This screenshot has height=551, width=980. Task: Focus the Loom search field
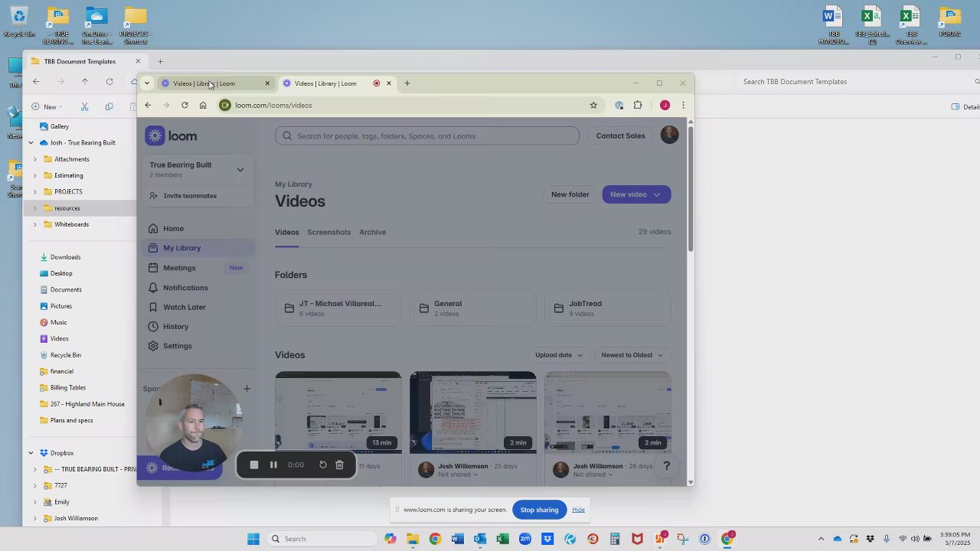coord(426,136)
